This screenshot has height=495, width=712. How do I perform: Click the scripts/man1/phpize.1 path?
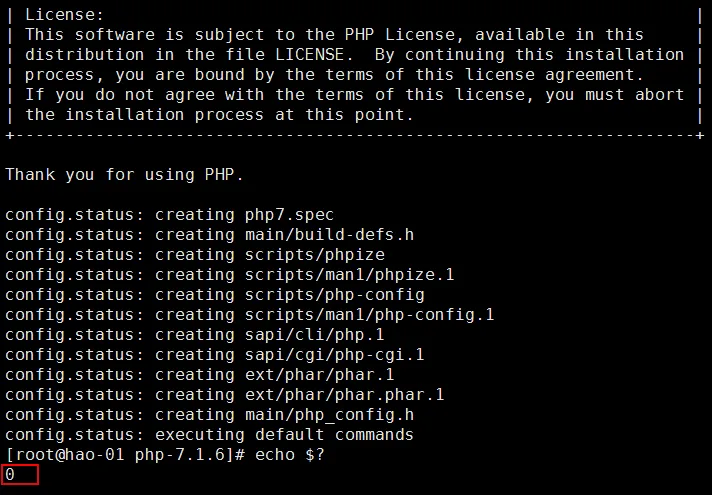point(344,275)
